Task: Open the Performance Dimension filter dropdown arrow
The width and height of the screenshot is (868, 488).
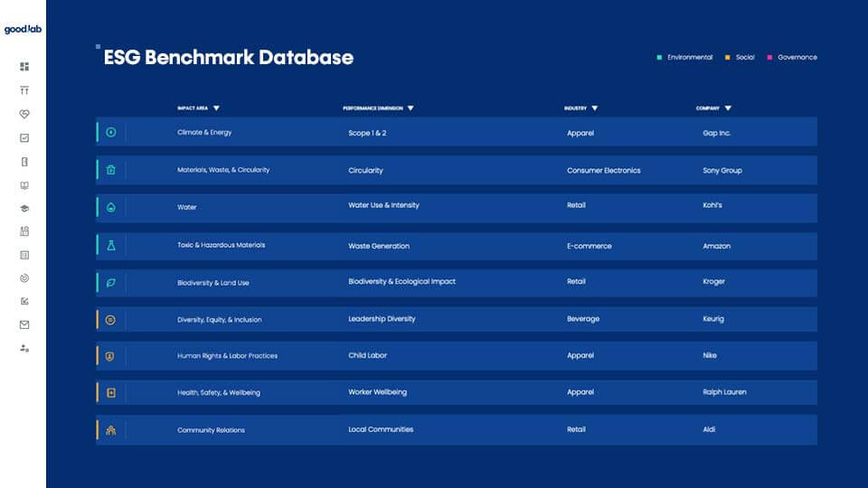Action: [x=410, y=108]
